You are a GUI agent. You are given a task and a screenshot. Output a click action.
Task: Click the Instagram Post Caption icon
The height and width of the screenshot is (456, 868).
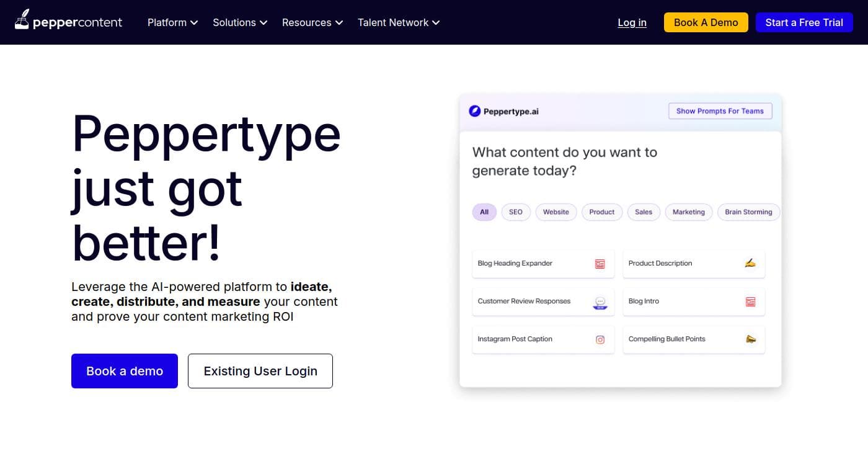pyautogui.click(x=600, y=339)
